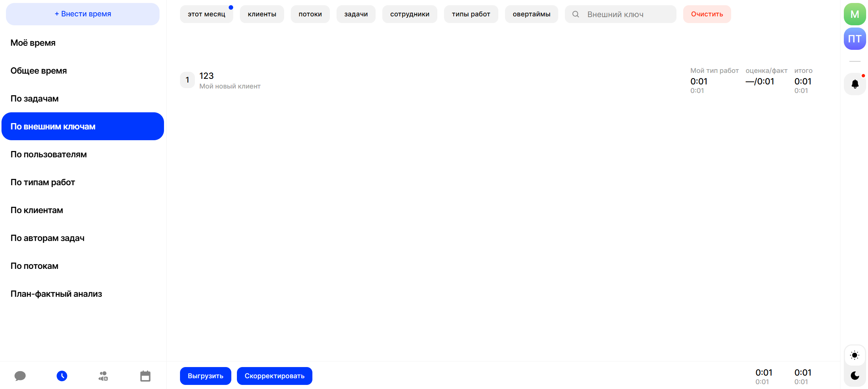868x389 pixels.
Task: Open the chat bubble icon in bottom bar
Action: pos(20,376)
